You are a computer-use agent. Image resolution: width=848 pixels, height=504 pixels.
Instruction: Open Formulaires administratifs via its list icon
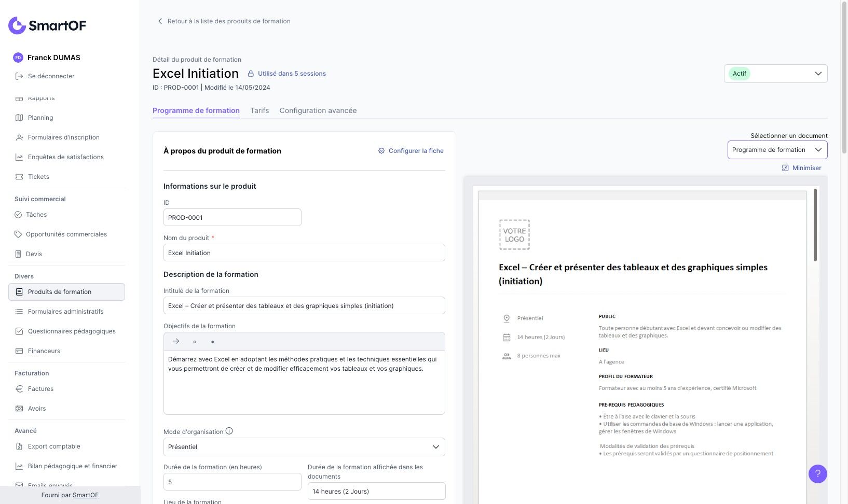coord(19,312)
